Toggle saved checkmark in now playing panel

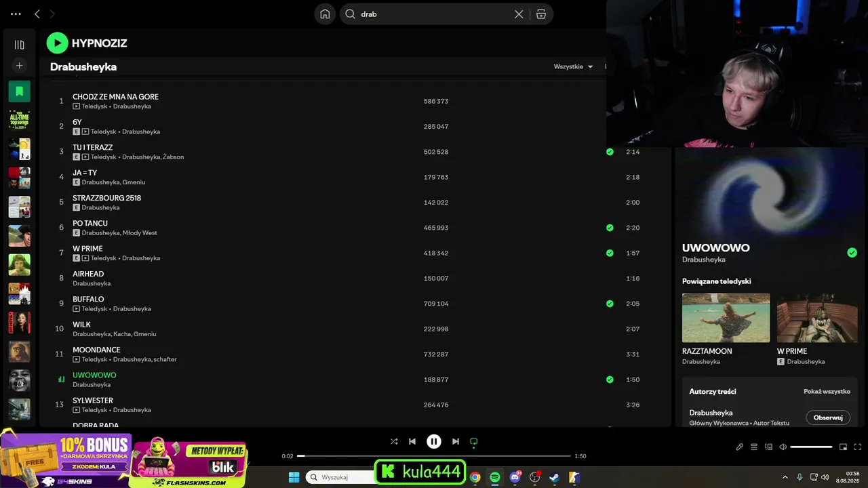852,253
